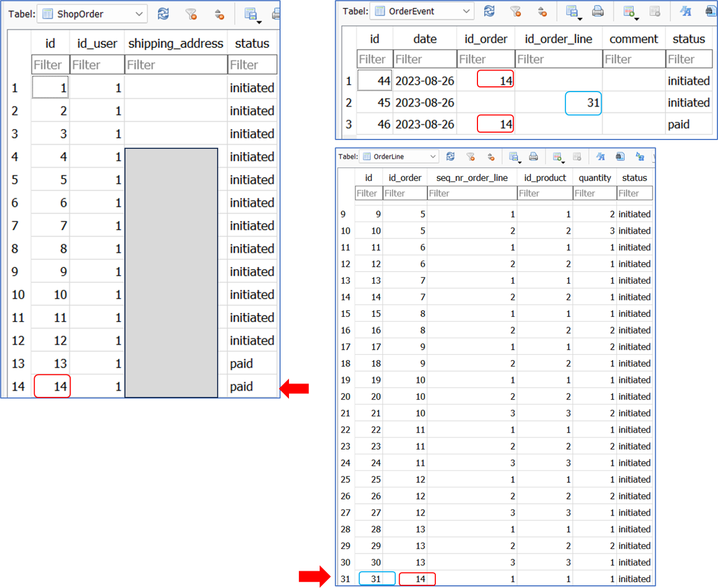
Task: Sort OrderLine by the quantity column header
Action: pos(595,178)
